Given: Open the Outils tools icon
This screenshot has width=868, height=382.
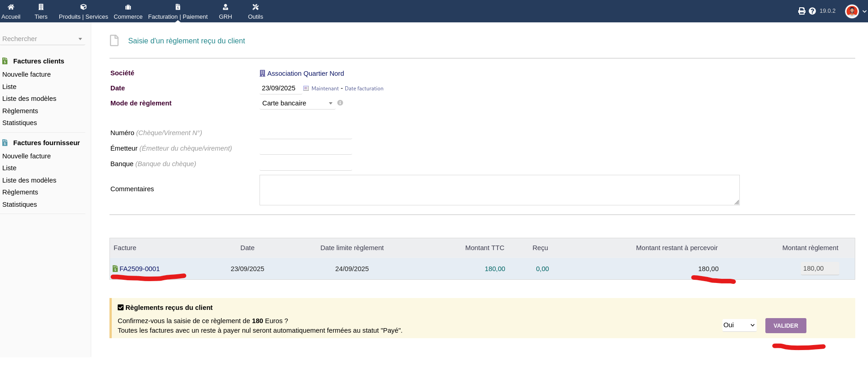Looking at the screenshot, I should 255,7.
